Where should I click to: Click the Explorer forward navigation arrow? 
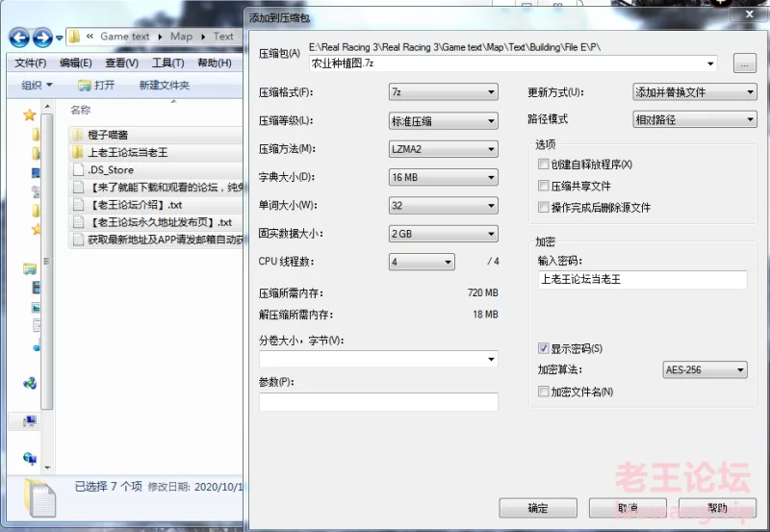[42, 38]
